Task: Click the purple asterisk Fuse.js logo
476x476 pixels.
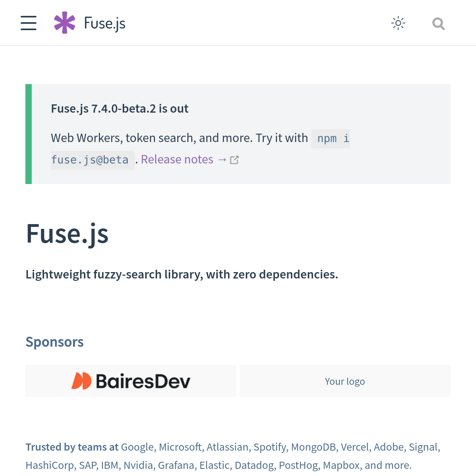Action: [65, 23]
